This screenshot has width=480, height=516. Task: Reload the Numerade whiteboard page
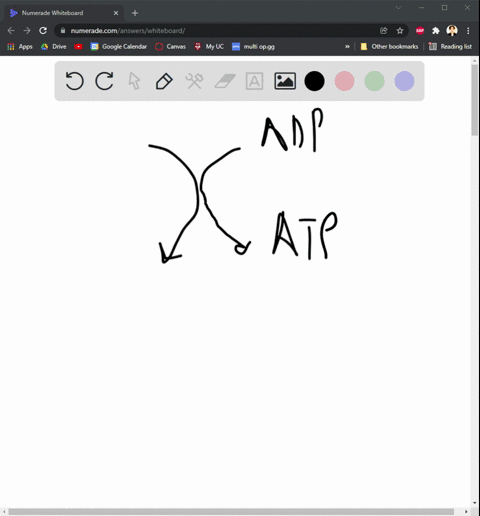pyautogui.click(x=43, y=31)
